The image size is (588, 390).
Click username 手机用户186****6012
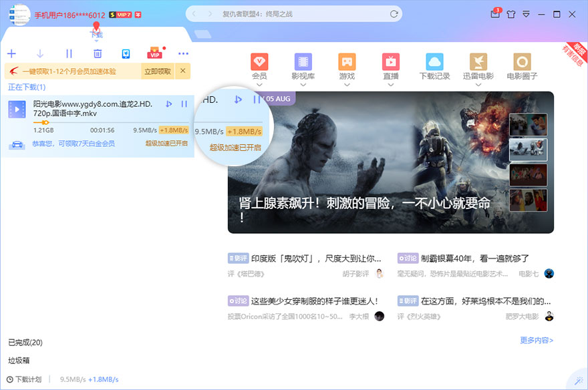coord(69,15)
